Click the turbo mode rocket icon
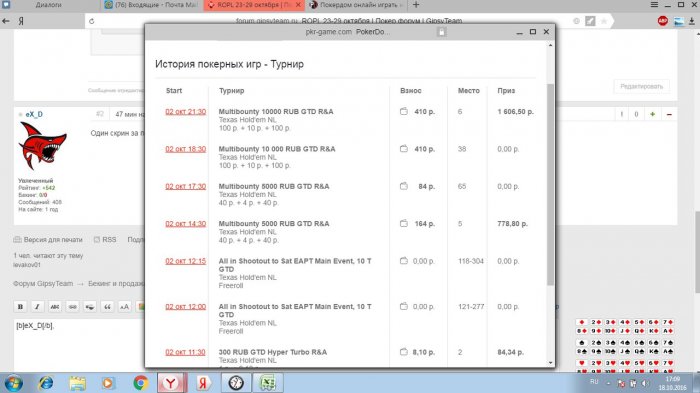Image resolution: width=700 pixels, height=393 pixels. click(590, 21)
